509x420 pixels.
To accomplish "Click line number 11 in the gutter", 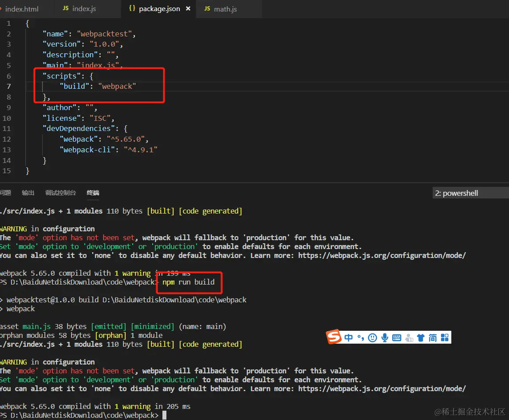I will coord(7,129).
